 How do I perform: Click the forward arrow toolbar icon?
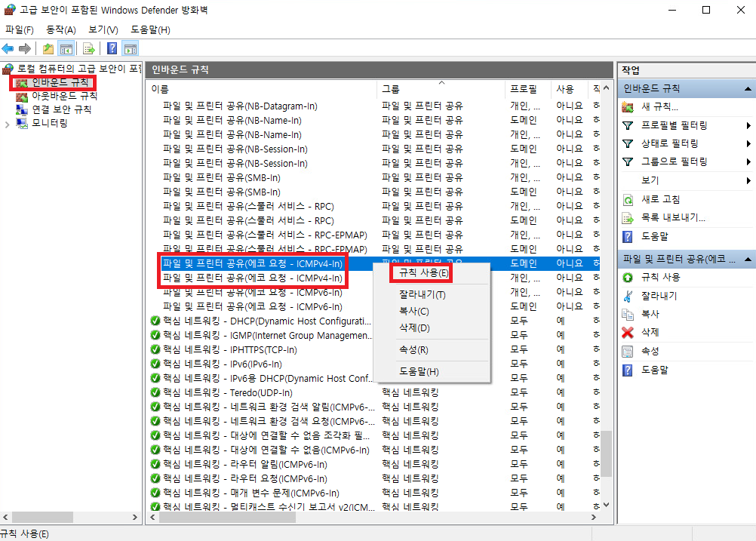[x=25, y=49]
